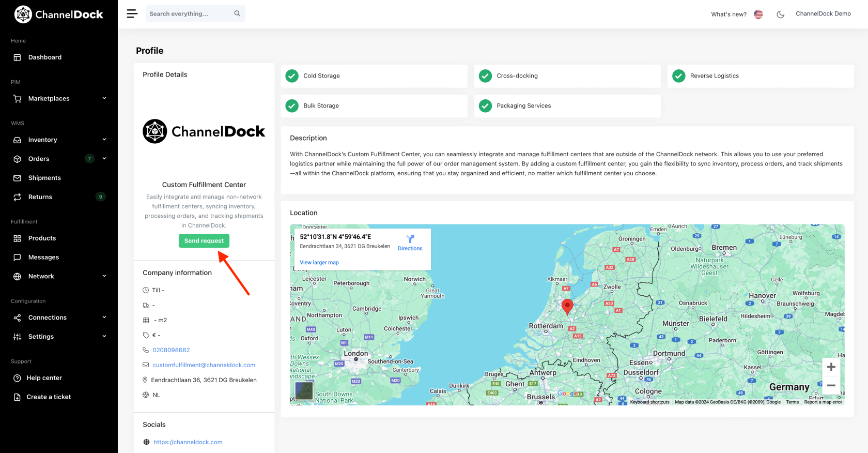Click the Products grid icon
The height and width of the screenshot is (453, 868).
(17, 238)
